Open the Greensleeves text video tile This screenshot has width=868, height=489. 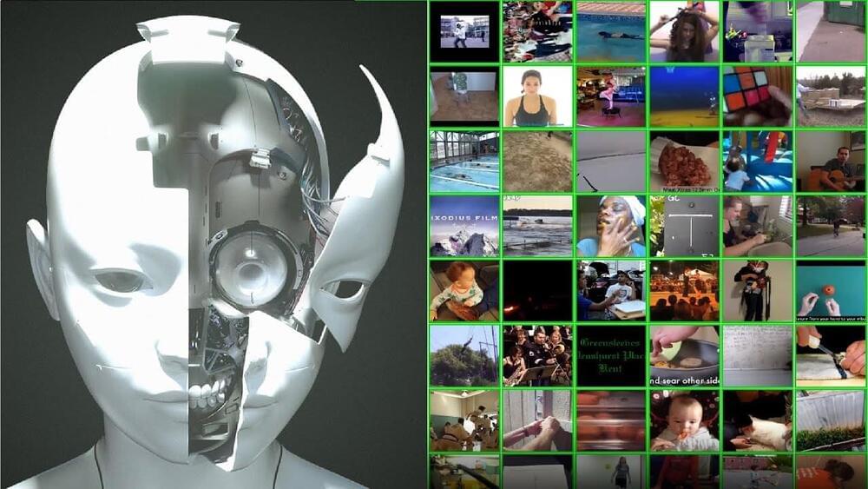611,354
